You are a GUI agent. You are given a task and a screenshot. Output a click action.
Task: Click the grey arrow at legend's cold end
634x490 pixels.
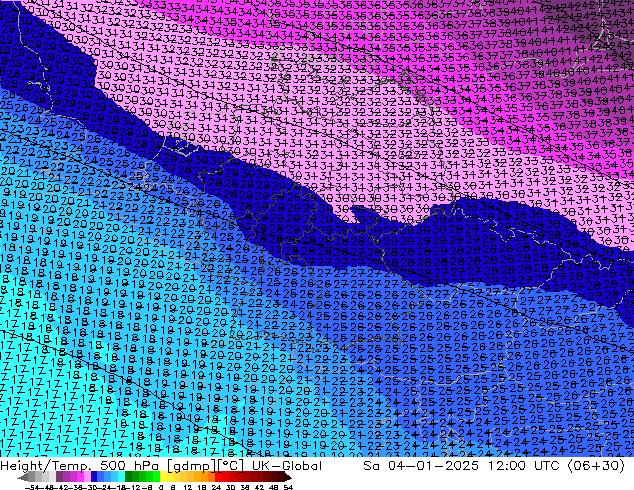(x=23, y=477)
